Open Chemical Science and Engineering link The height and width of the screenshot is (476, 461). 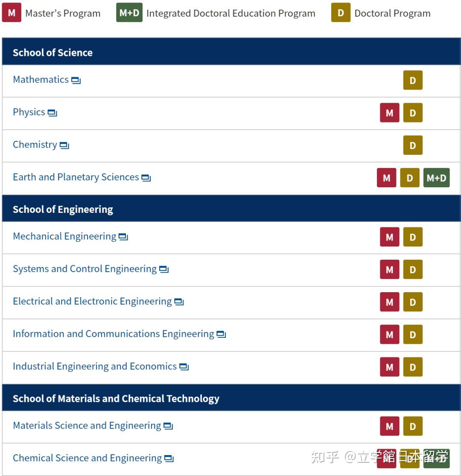(87, 458)
